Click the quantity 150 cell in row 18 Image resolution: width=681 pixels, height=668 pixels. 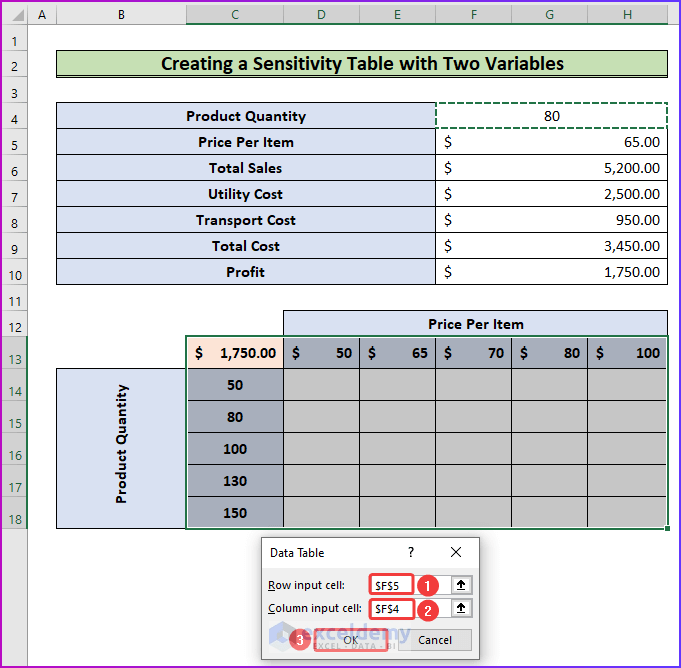click(235, 513)
